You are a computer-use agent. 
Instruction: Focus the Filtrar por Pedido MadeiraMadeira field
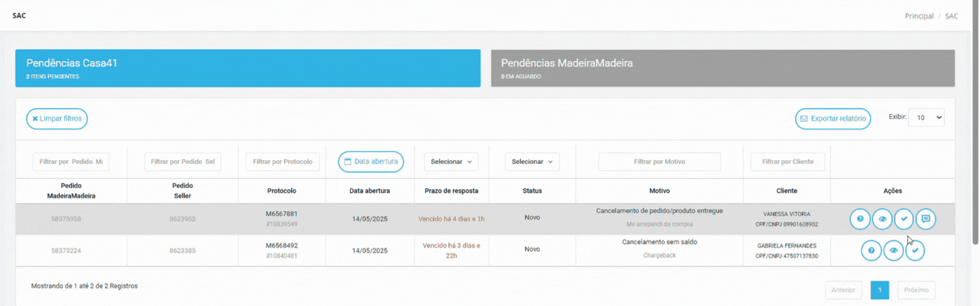(71, 162)
